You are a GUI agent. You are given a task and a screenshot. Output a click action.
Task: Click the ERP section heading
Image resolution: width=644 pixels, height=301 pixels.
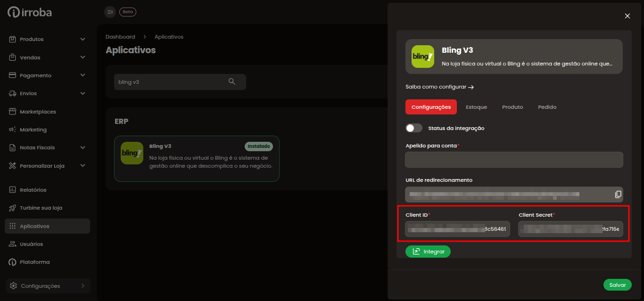[122, 121]
